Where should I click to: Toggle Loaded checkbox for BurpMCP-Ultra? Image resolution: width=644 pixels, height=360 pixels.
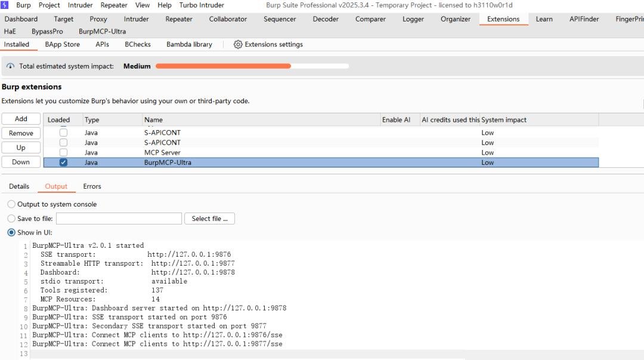tap(63, 162)
